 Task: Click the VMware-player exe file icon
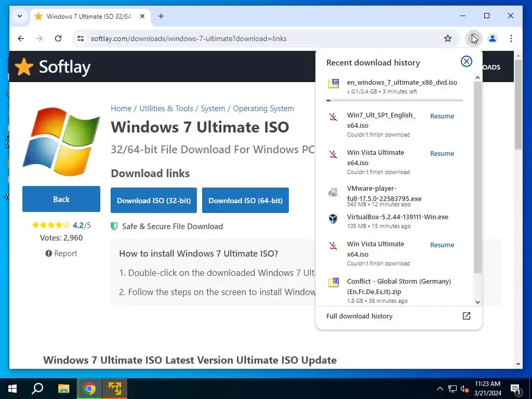[333, 192]
